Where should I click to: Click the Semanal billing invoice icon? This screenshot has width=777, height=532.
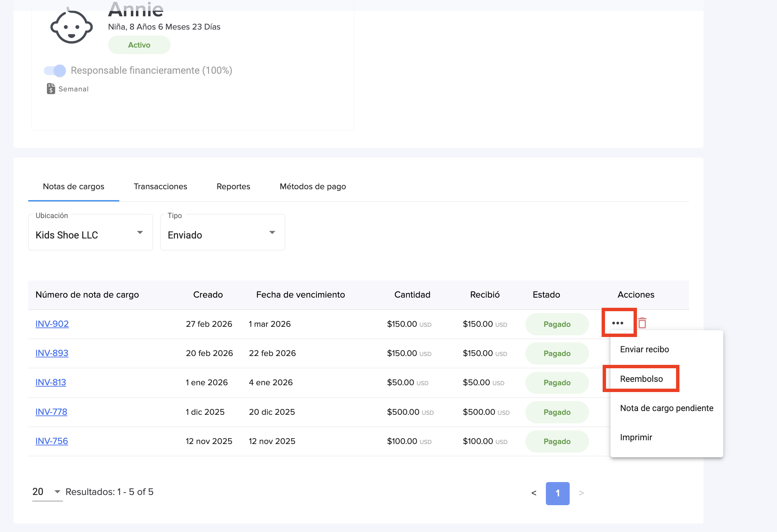click(x=51, y=89)
